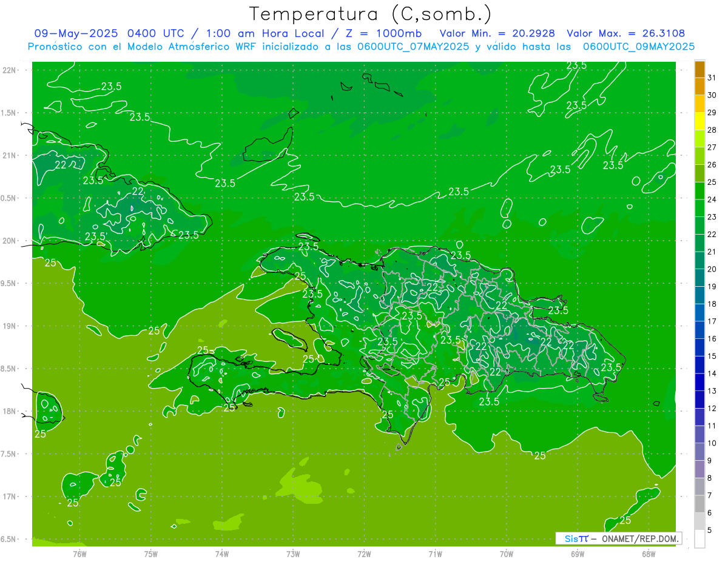Click the color bar label 11
The image size is (728, 562).
tap(712, 426)
